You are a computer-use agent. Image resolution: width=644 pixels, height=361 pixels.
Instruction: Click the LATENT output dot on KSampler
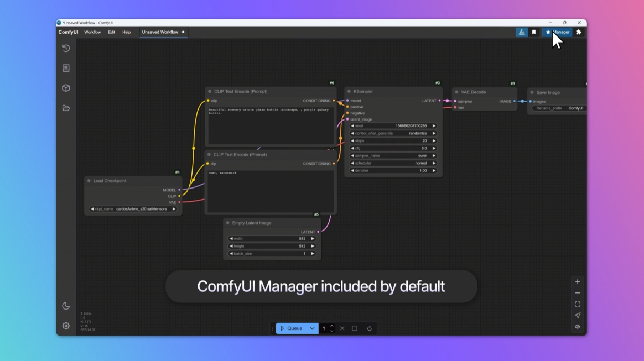click(439, 101)
